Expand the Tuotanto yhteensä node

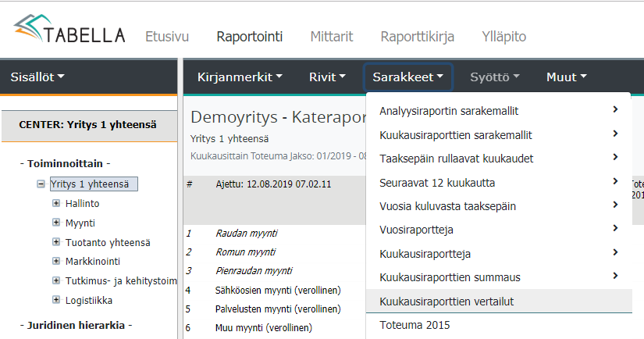(56, 242)
